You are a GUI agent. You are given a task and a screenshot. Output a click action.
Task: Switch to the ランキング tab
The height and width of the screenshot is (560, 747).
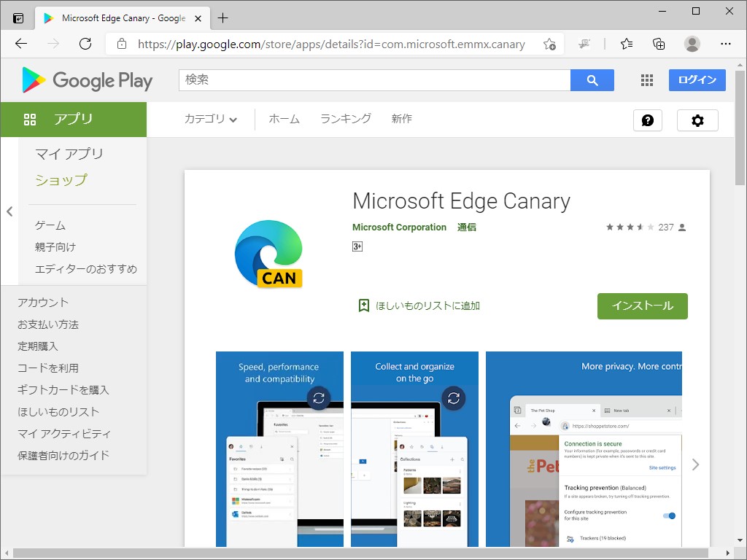pos(344,120)
